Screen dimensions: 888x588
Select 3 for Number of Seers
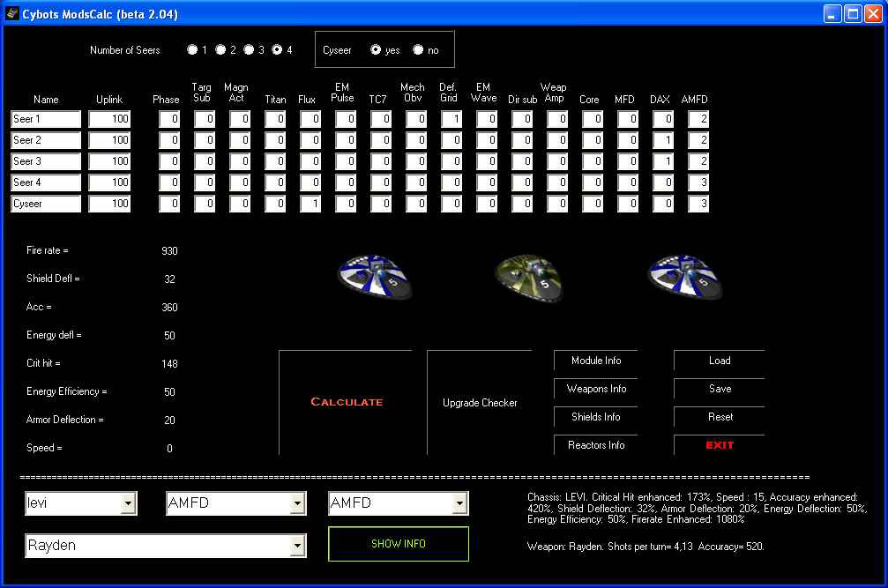[x=249, y=50]
